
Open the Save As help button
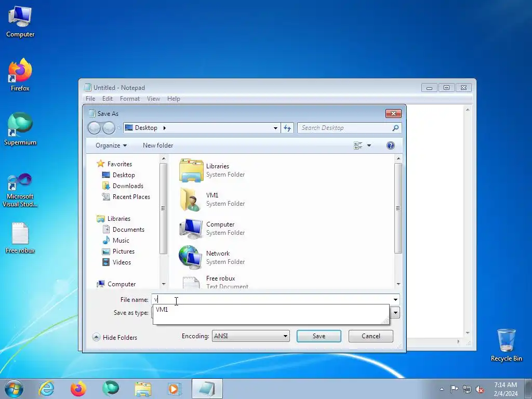tap(391, 145)
